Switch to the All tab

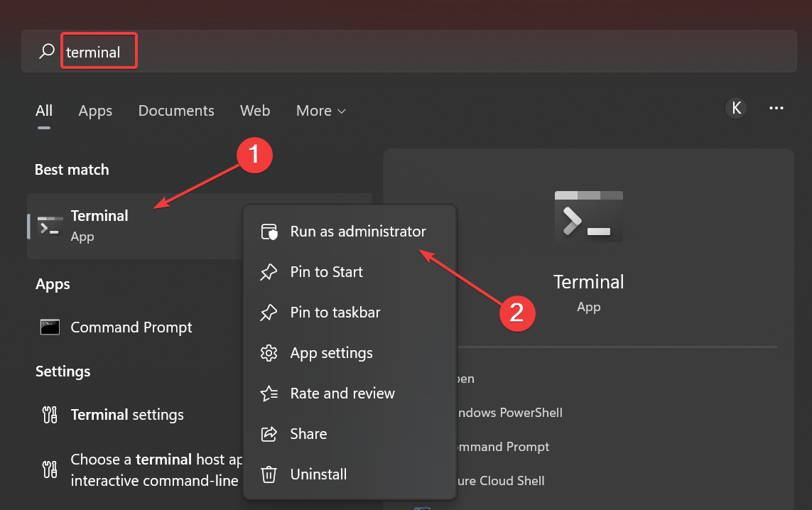click(44, 111)
